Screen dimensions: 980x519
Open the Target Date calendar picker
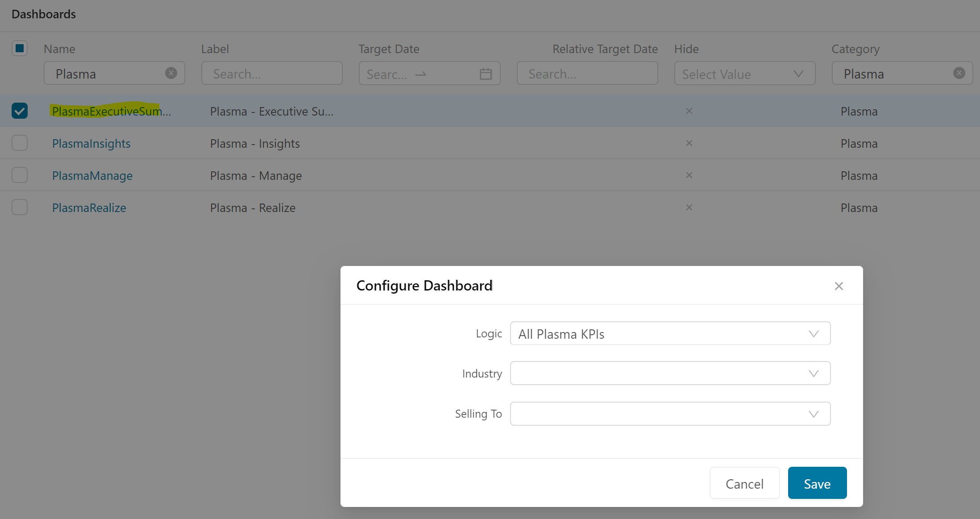coord(486,74)
